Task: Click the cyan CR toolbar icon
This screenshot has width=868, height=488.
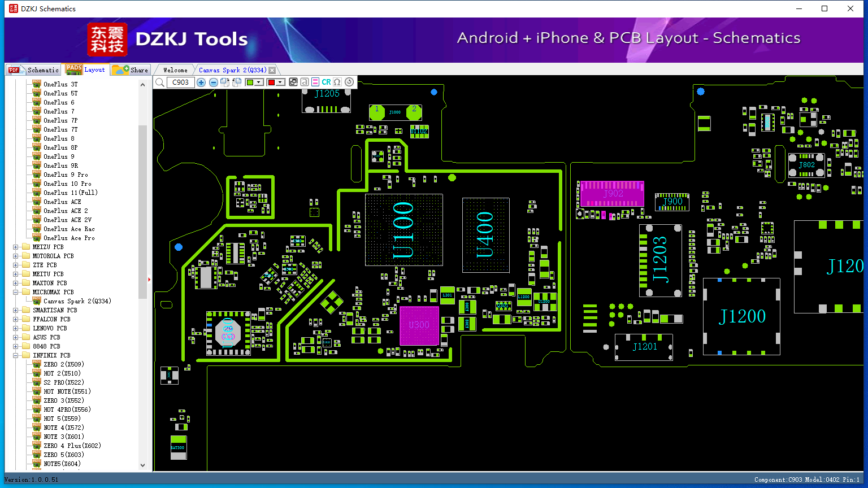Action: click(x=327, y=82)
